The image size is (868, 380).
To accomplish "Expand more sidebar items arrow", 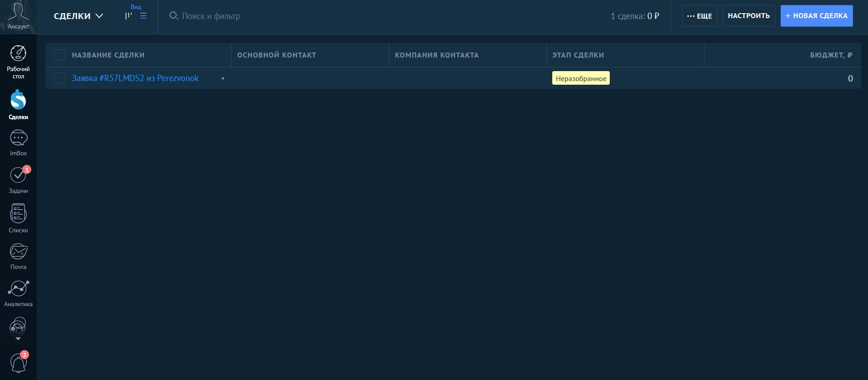I will (18, 339).
